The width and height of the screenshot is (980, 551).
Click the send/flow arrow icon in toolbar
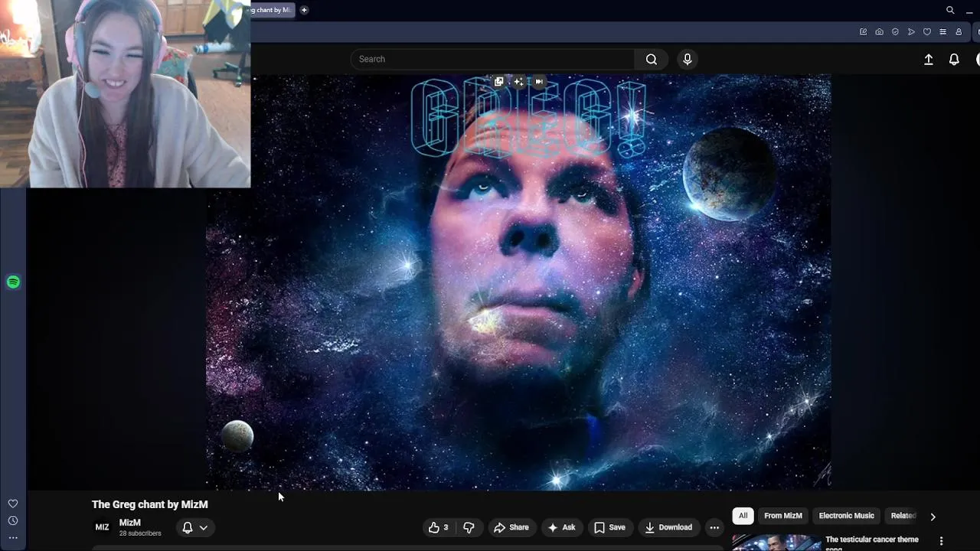pos(911,32)
